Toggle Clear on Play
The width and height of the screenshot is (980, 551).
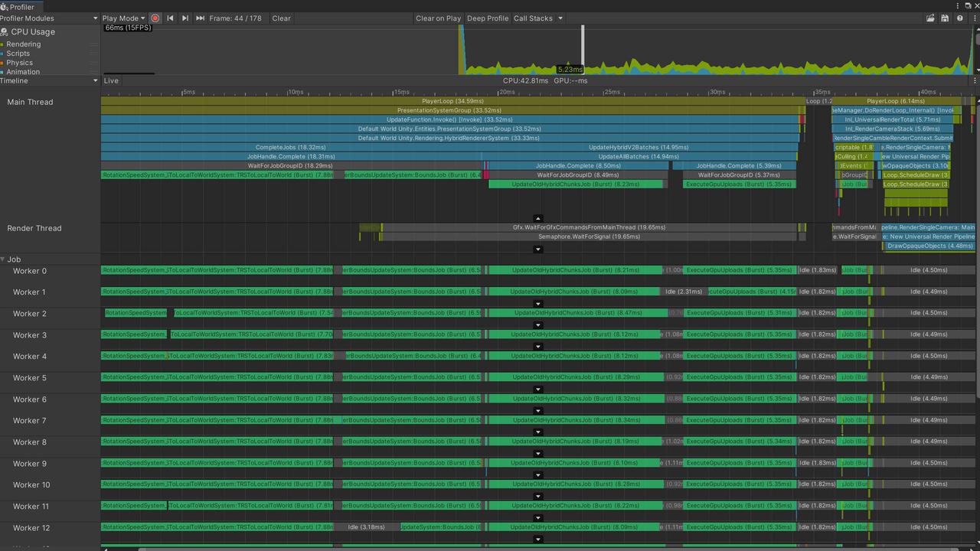[438, 18]
